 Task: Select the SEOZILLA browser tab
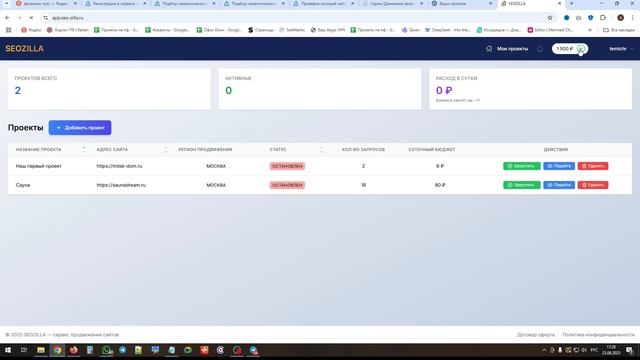pos(531,4)
